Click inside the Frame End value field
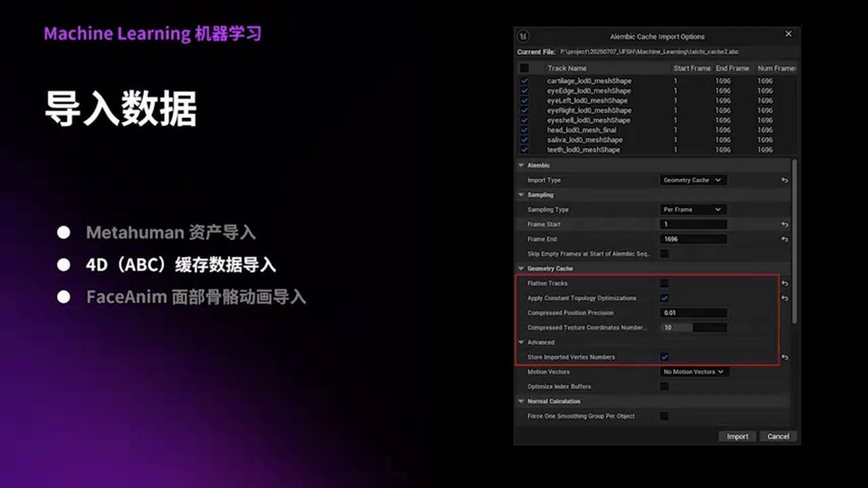Viewport: 868px width, 488px height. 693,239
